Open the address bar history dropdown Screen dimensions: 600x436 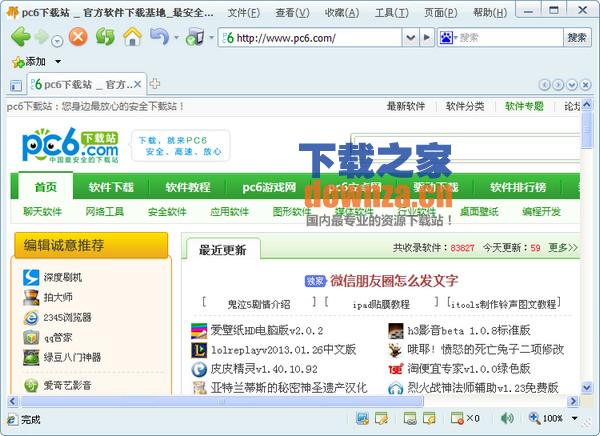tap(410, 38)
